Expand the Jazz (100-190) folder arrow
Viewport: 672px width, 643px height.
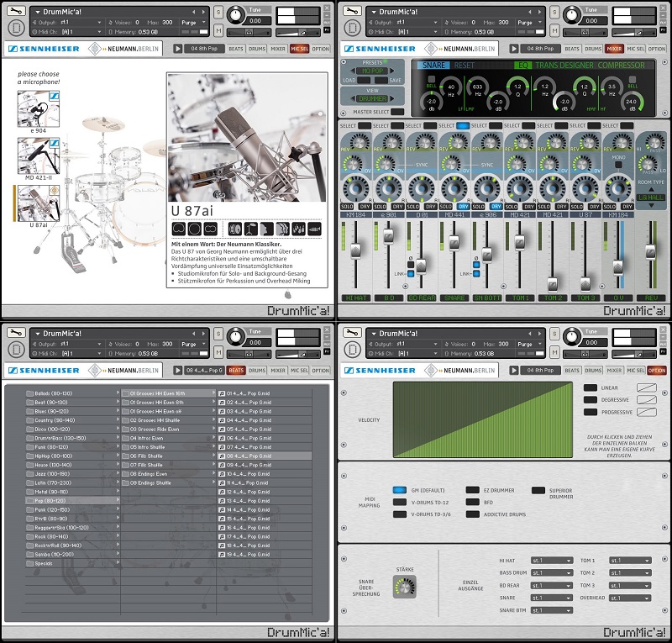point(118,473)
